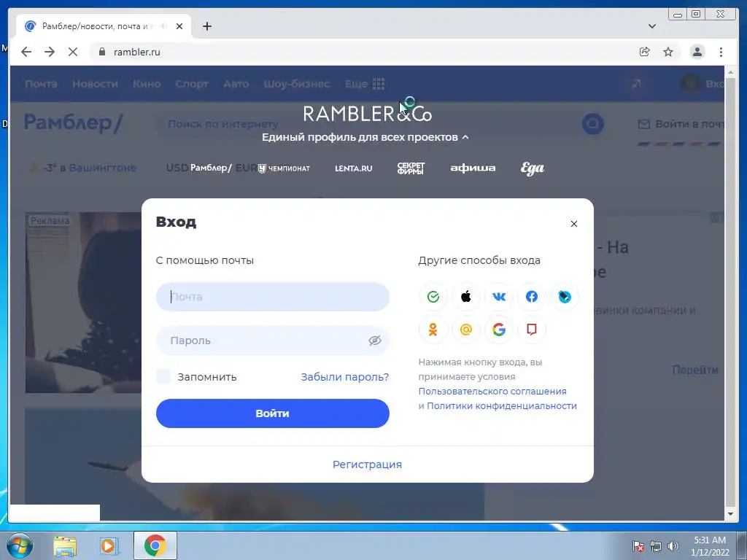Click the page scrollbar up arrow

730,72
